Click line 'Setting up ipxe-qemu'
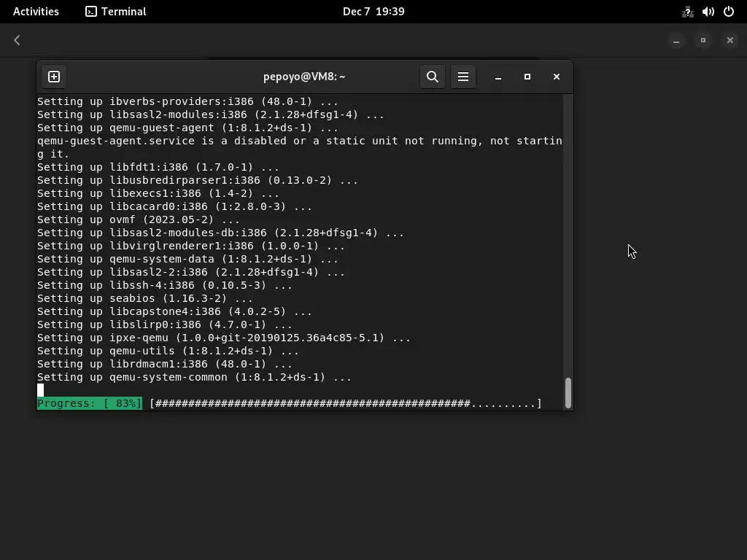Viewport: 747px width, 560px height. (224, 338)
